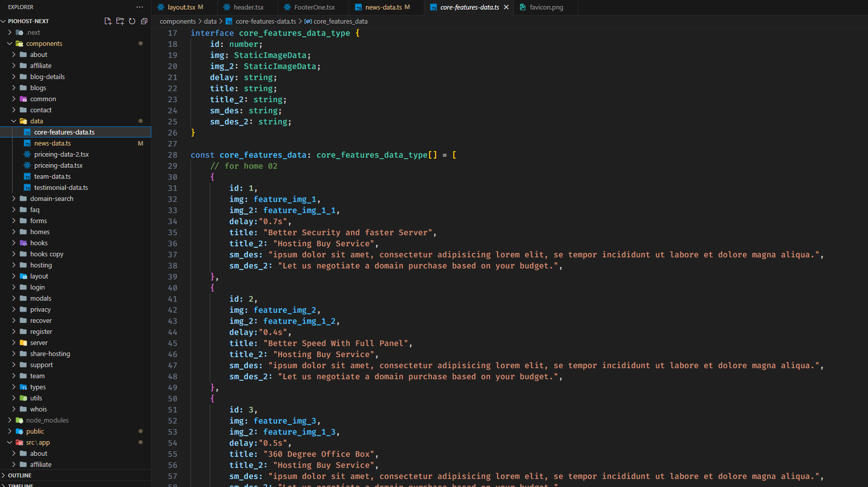Open team-data.ts file
Viewport: 868px width, 487px height.
tap(76, 176)
